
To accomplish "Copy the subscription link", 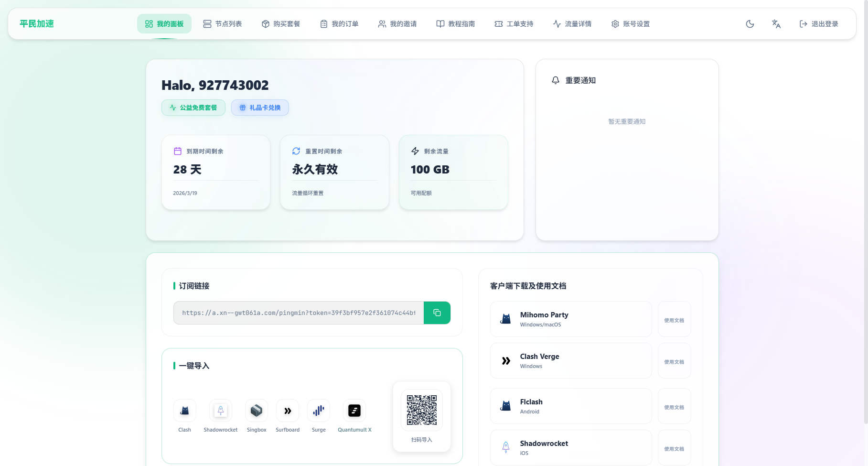I will [x=437, y=313].
